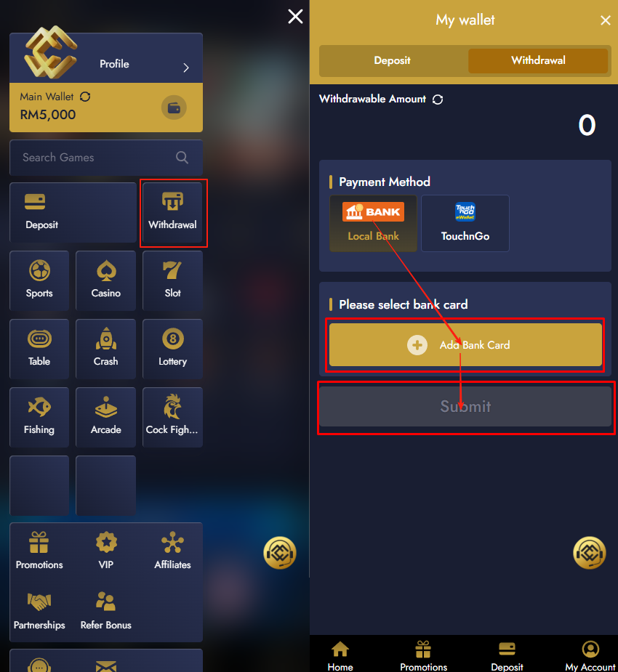Refresh the Main Wallet balance
Screen dimensions: 618x672
pos(85,97)
